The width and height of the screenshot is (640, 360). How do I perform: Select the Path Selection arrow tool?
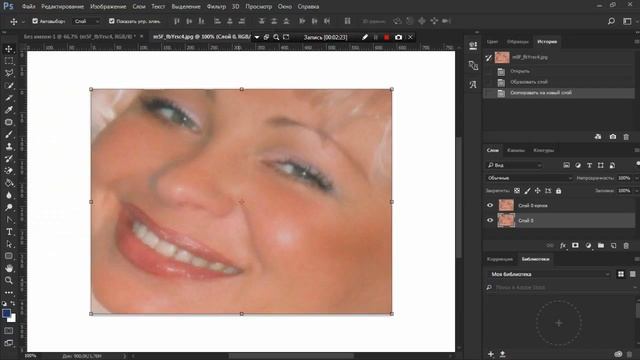point(9,244)
